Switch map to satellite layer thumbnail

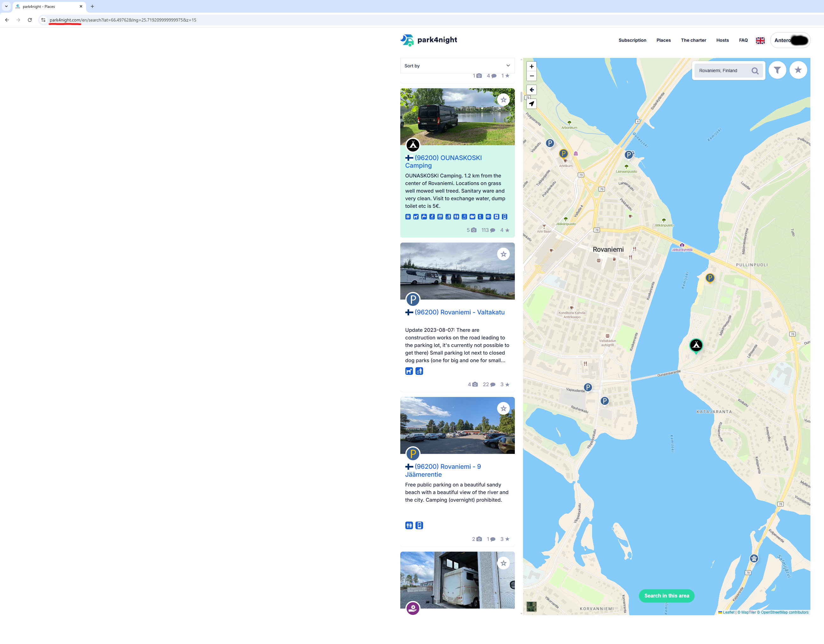point(531,606)
